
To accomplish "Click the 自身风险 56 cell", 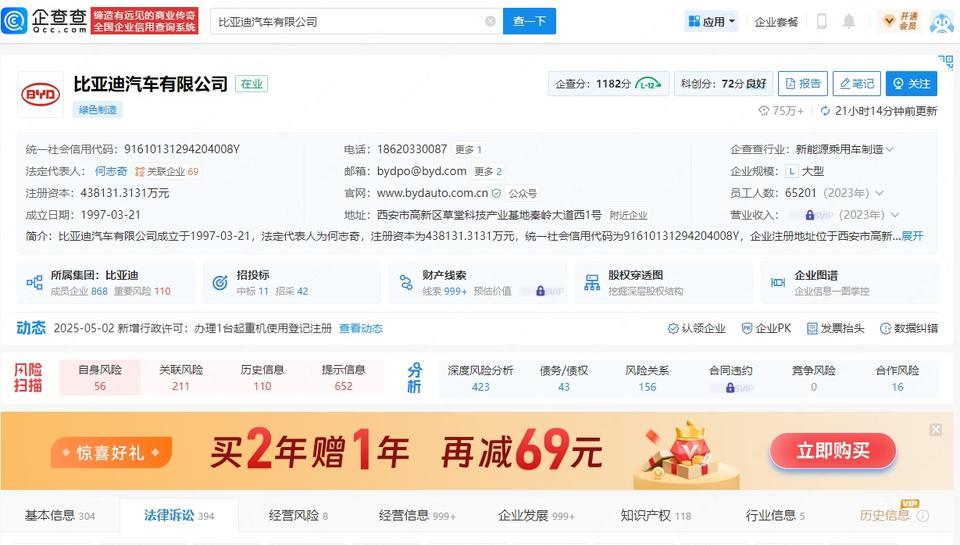I will tap(100, 378).
